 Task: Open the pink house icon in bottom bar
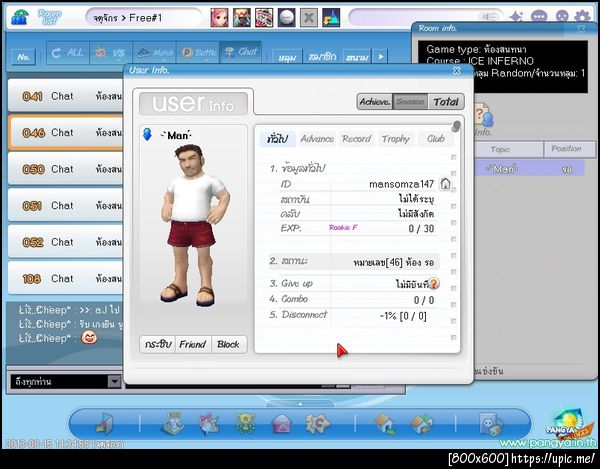pyautogui.click(x=282, y=424)
